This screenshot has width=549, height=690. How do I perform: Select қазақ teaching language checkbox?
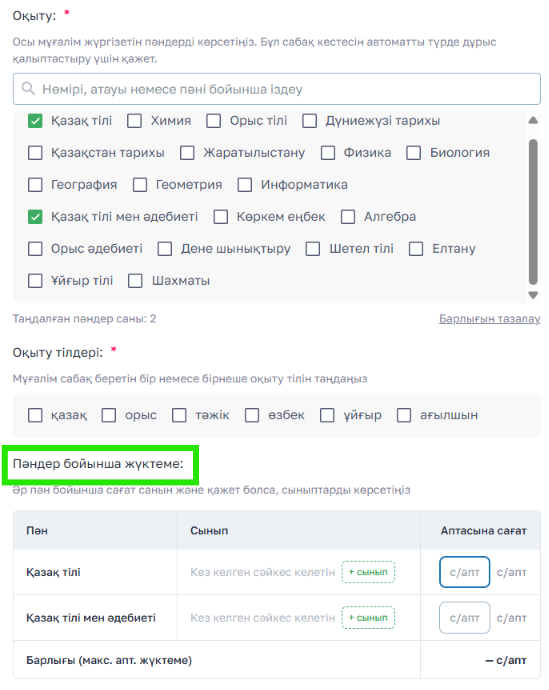[35, 415]
